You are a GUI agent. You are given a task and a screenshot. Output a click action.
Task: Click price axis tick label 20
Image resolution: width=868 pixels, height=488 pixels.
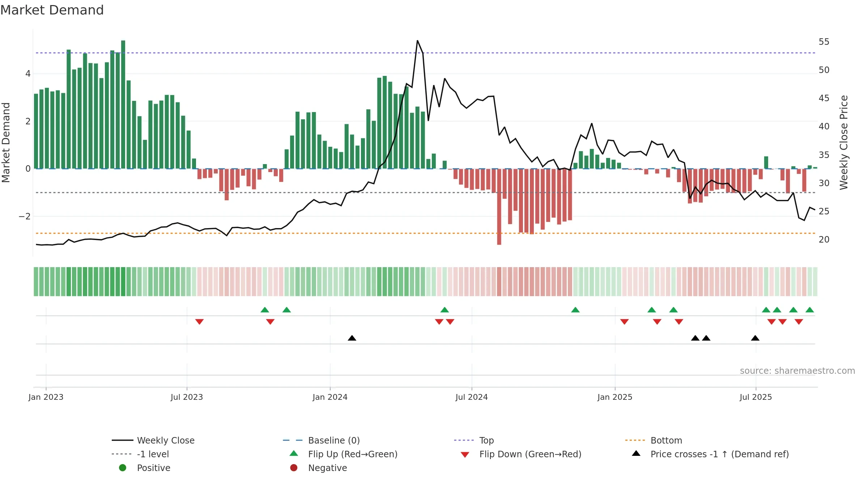point(824,240)
